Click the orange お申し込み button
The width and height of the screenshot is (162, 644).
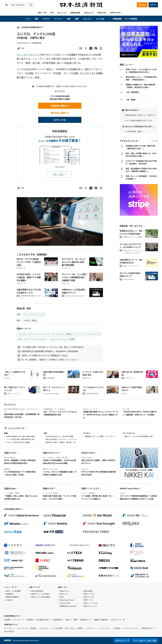coord(142,5)
